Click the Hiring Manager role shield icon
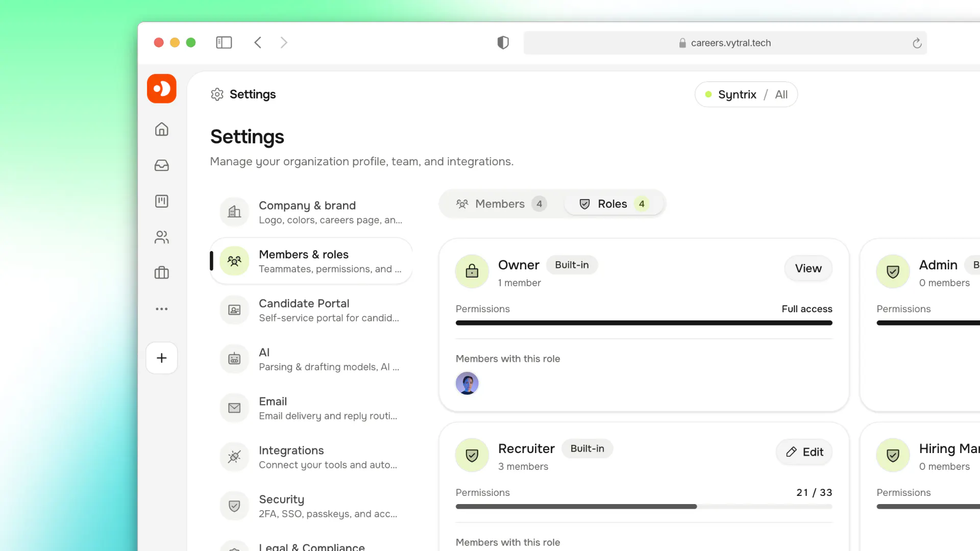980x551 pixels. tap(893, 455)
